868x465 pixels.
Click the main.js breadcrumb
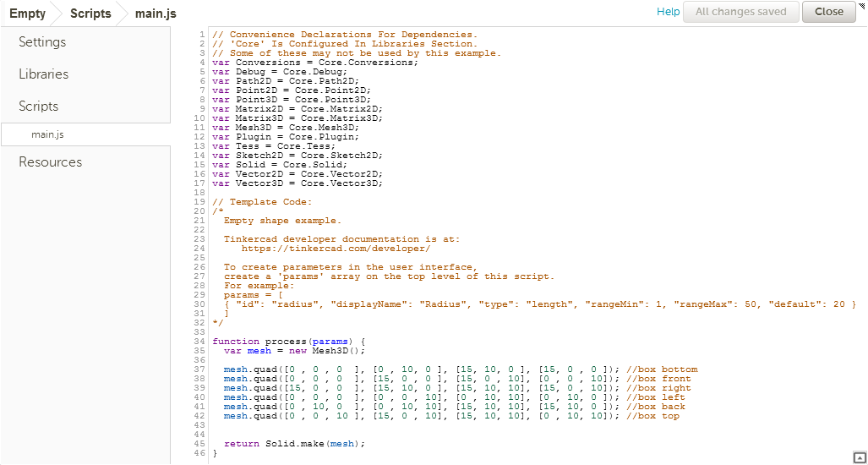click(x=156, y=14)
